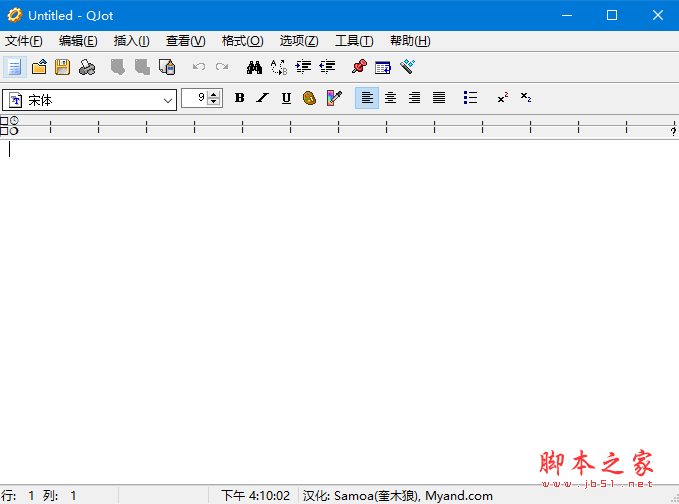Undo the last action

[198, 67]
